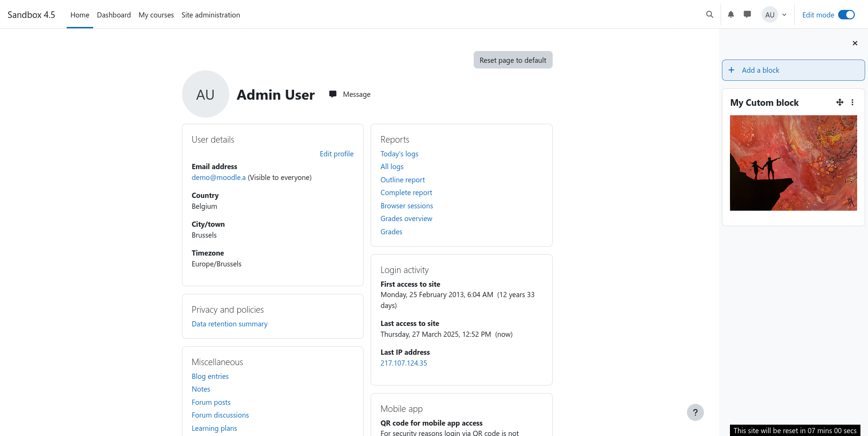The height and width of the screenshot is (436, 868).
Task: Click the red painting image in block
Action: coord(793,163)
